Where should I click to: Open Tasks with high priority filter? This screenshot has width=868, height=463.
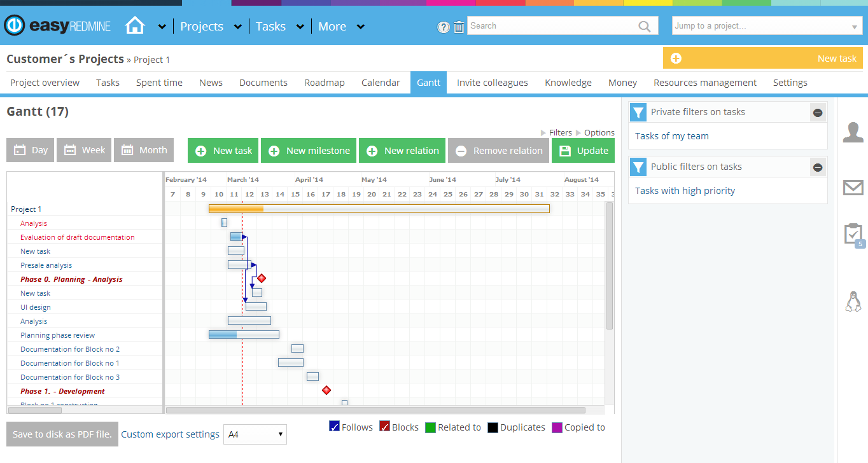[685, 191]
